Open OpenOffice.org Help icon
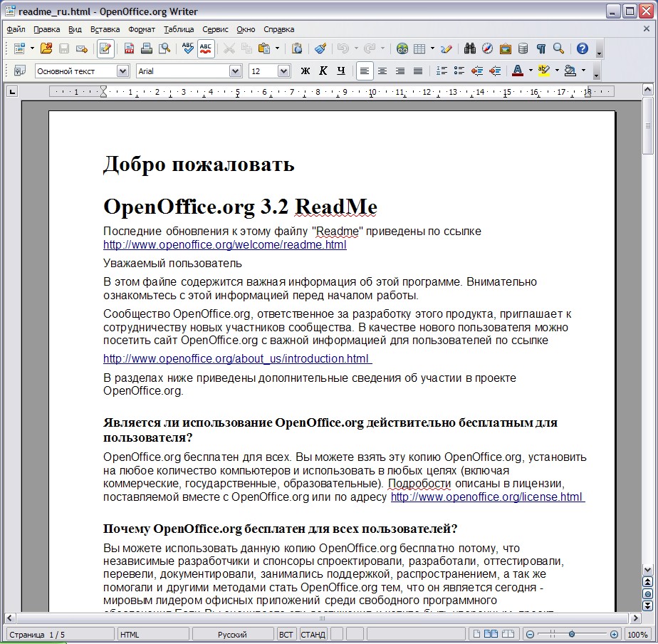Screen dimensions: 658x644 point(582,48)
